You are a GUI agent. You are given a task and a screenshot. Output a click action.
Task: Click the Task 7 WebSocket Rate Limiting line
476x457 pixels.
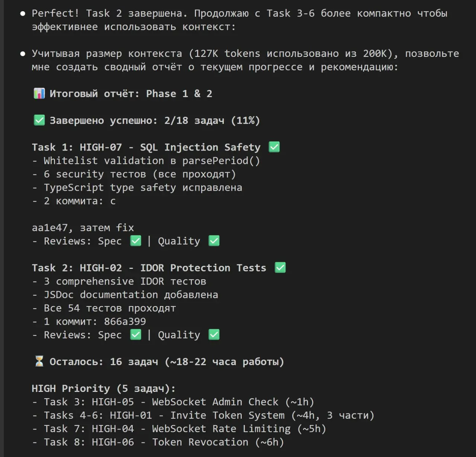pyautogui.click(x=179, y=429)
